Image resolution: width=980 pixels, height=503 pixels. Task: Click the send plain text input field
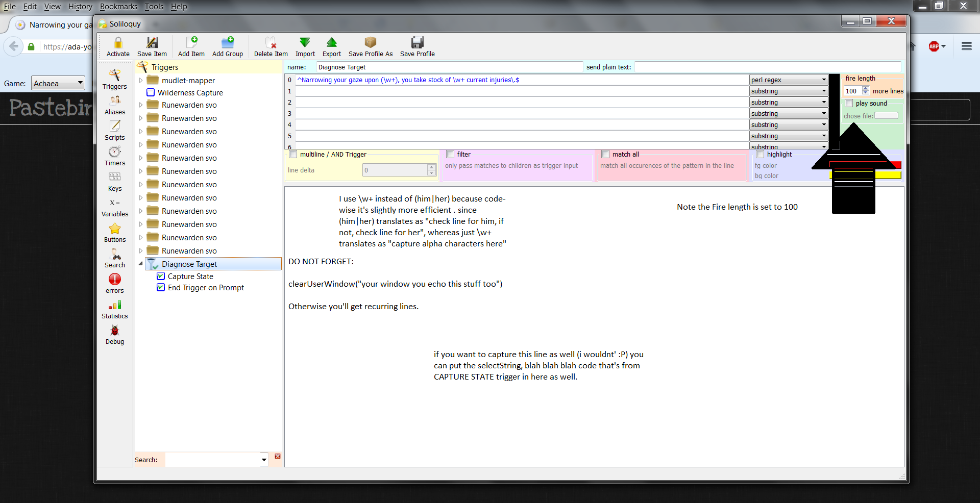tap(768, 67)
